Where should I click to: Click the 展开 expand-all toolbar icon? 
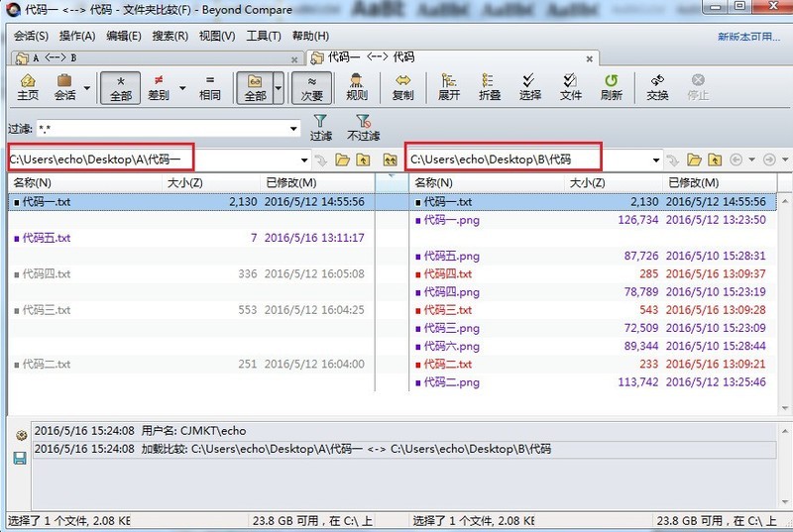click(449, 87)
